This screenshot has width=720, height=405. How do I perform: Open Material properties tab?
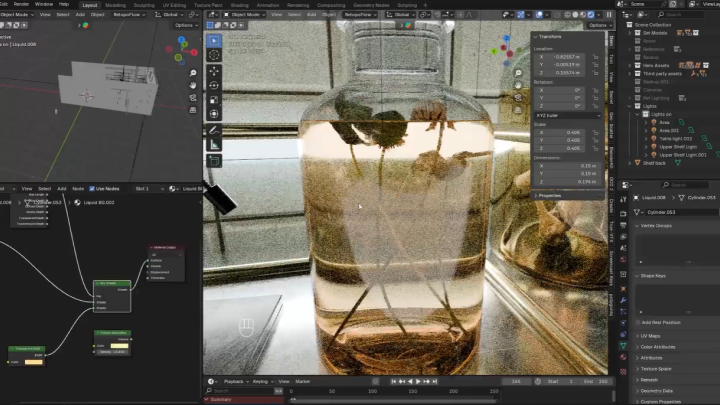coord(623,357)
